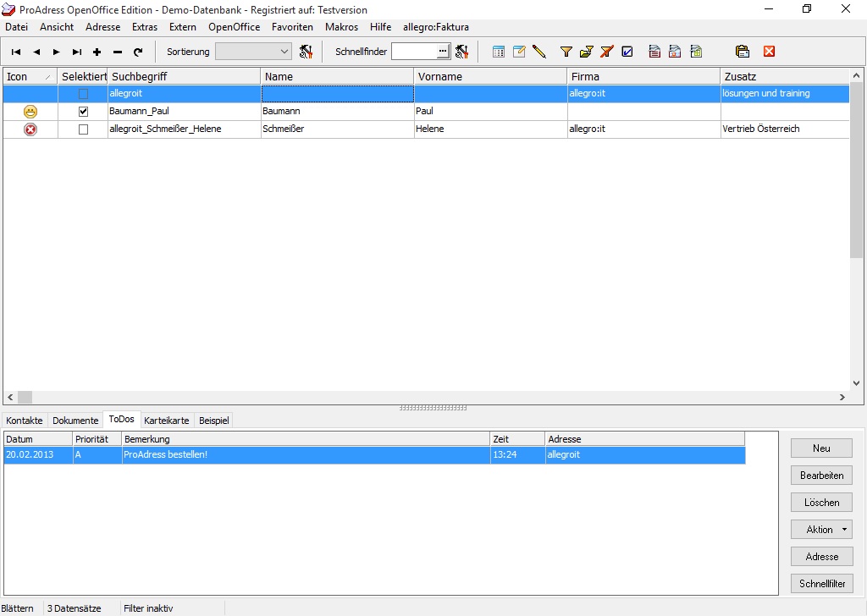Click the Adresse button in ToDos
Screen dimensions: 867x616
point(821,556)
